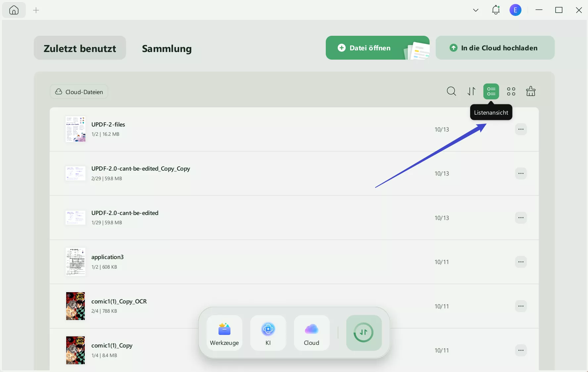This screenshot has height=372, width=588.
Task: Select the file name application3
Action: [108, 257]
